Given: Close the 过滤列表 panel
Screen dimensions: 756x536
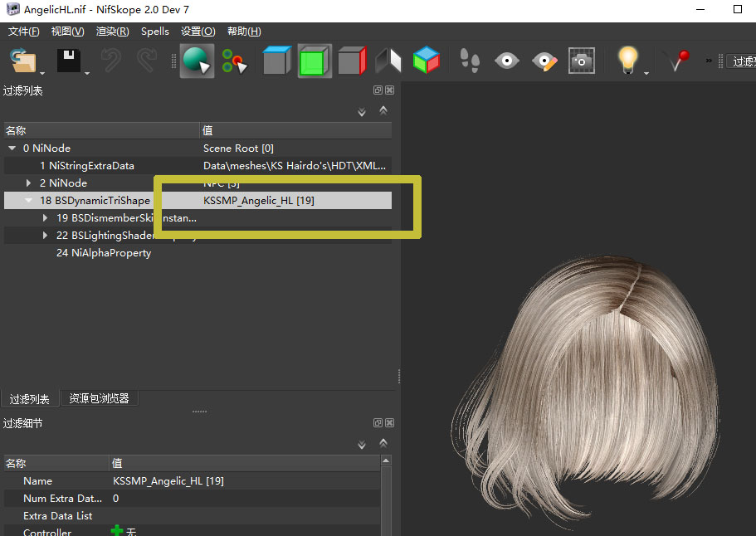Looking at the screenshot, I should (389, 90).
